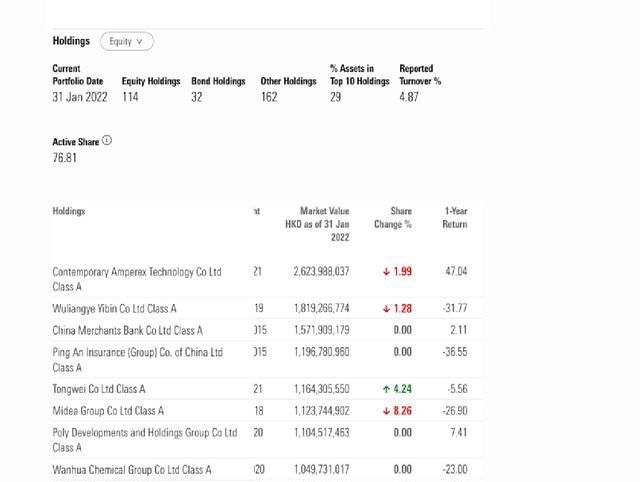The image size is (640, 482).
Task: Select market value 1,819,266,774
Action: [x=322, y=308]
